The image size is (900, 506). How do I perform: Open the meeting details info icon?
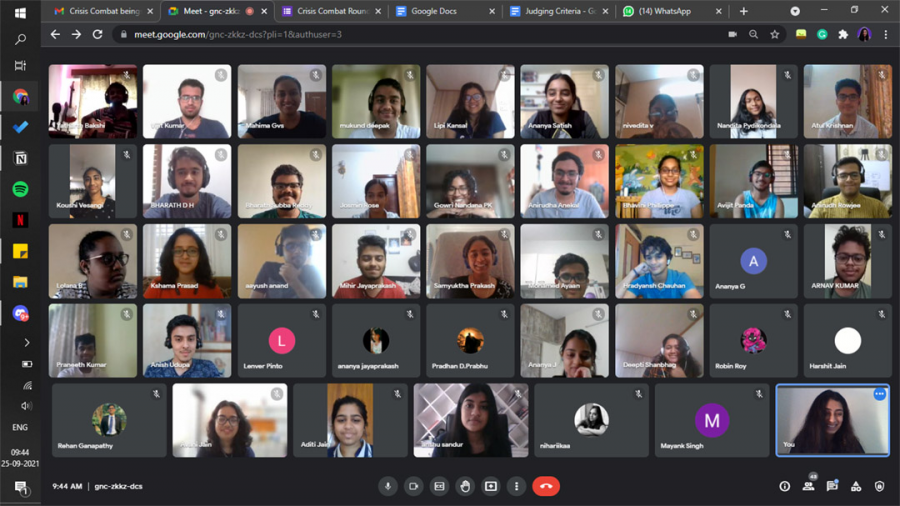tap(784, 486)
